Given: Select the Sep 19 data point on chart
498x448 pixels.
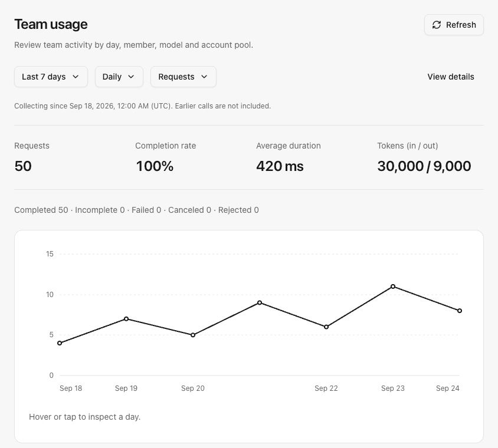Looking at the screenshot, I should point(126,318).
